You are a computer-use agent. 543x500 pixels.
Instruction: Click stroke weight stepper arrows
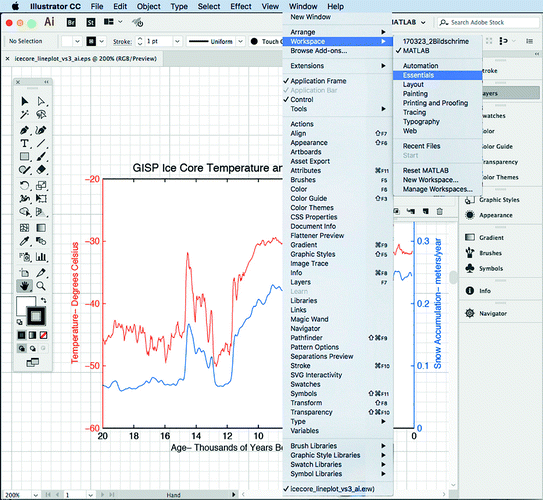coord(140,41)
